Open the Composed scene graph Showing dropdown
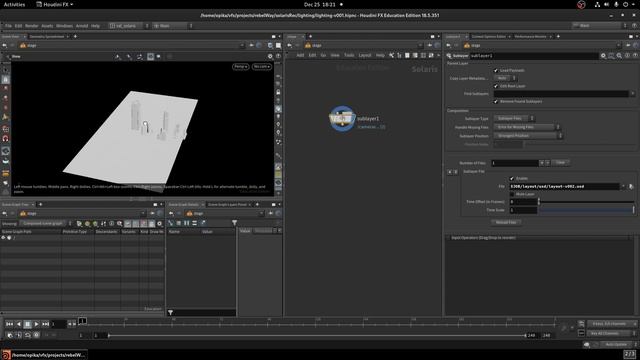 [45, 224]
